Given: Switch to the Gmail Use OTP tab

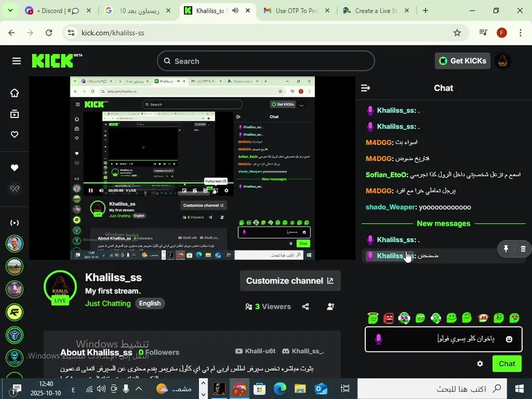Looking at the screenshot, I should click(x=296, y=11).
